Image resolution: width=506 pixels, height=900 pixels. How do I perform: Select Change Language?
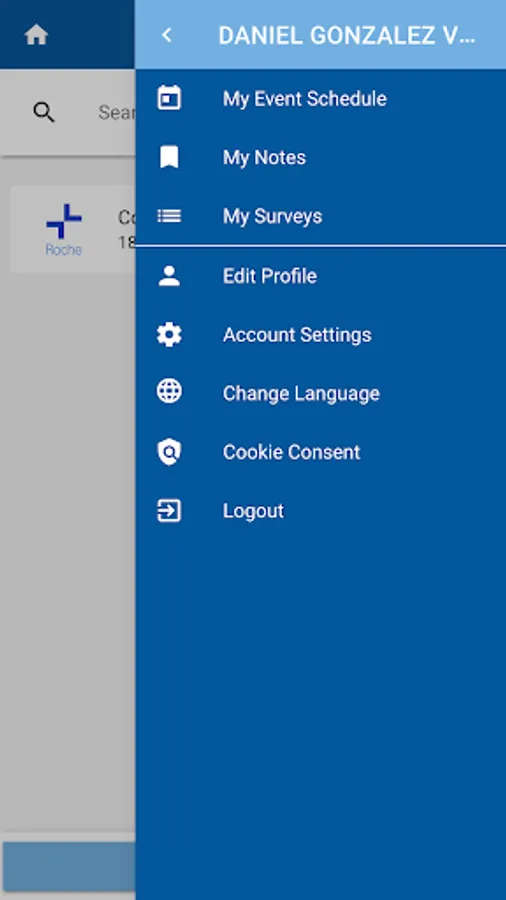pos(321,393)
